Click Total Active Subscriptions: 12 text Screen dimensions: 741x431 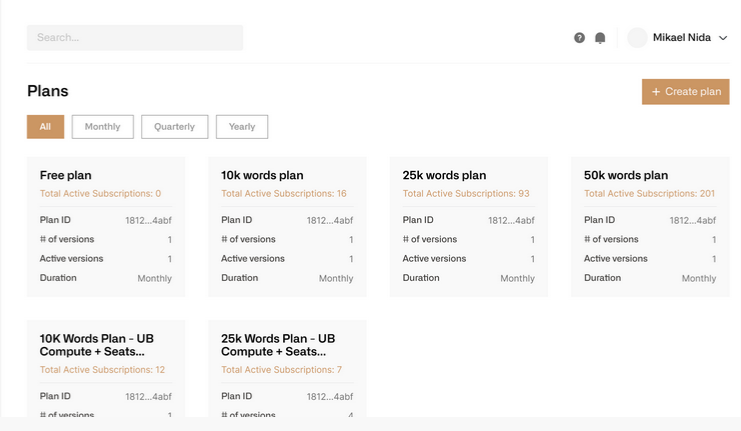point(102,370)
